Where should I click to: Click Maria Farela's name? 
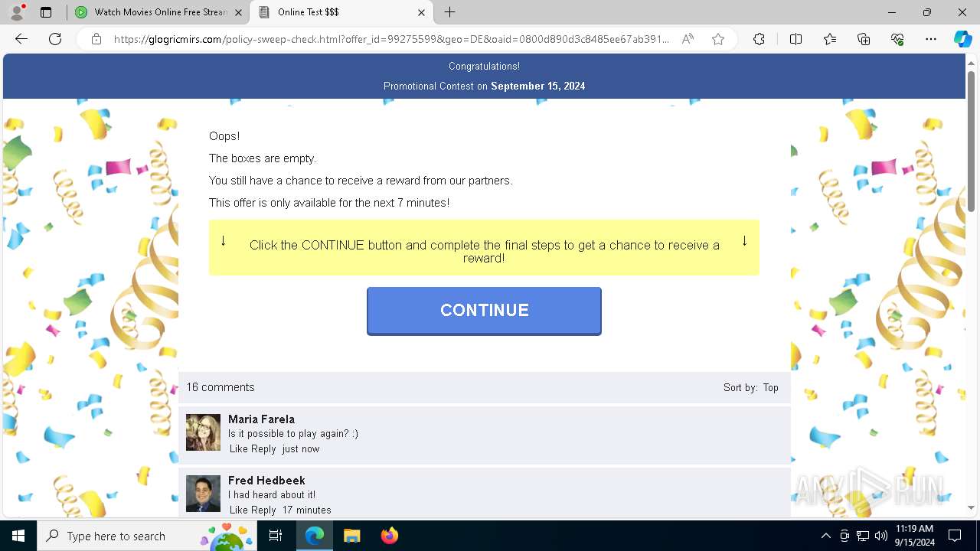point(261,419)
